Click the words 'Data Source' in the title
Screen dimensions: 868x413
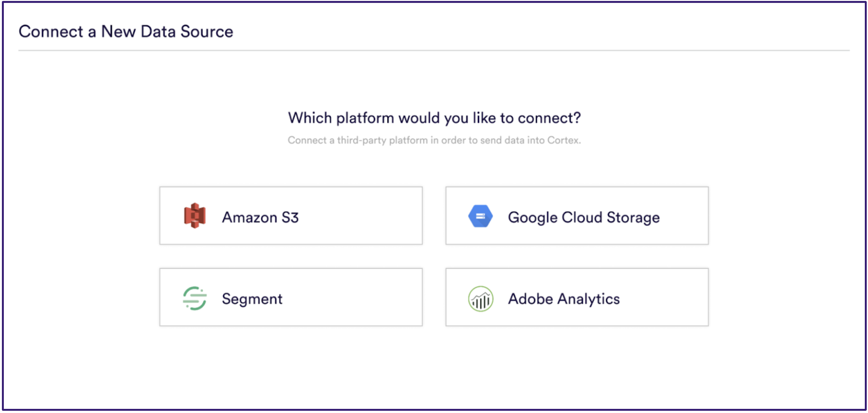pos(187,32)
